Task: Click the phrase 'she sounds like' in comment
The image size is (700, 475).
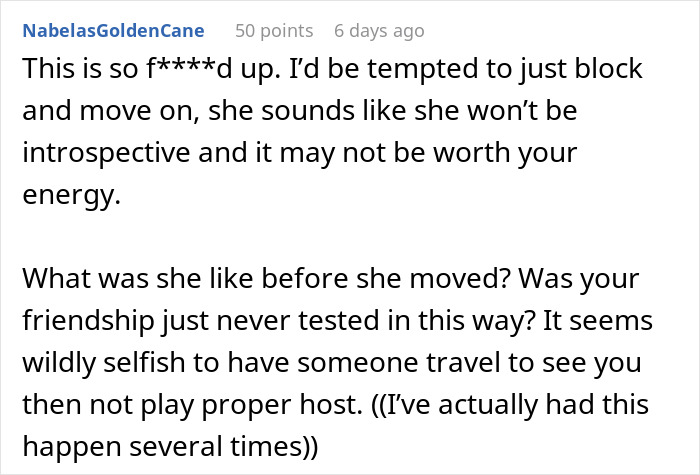Action: (x=307, y=110)
